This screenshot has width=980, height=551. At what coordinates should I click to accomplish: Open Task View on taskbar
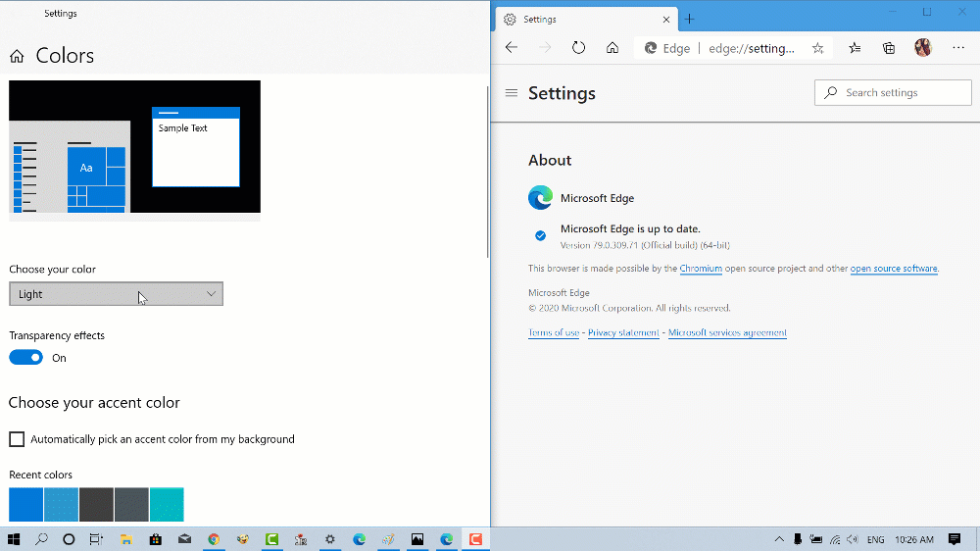point(96,539)
